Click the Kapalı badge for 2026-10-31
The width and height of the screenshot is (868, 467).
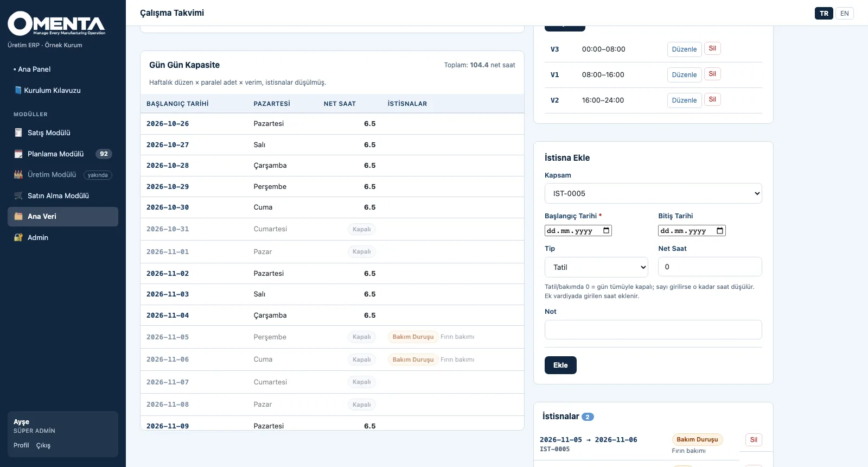(362, 229)
